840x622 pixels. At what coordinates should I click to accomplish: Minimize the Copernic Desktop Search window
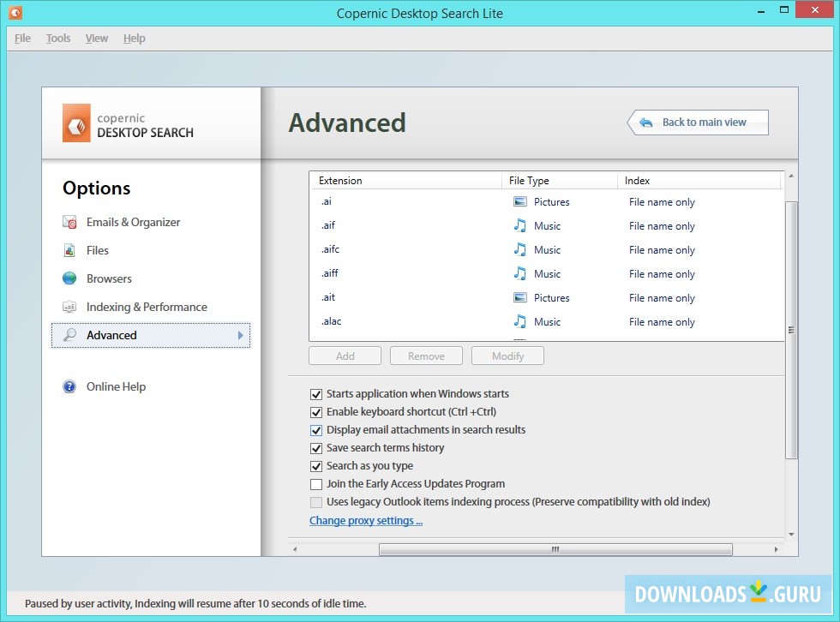point(761,10)
